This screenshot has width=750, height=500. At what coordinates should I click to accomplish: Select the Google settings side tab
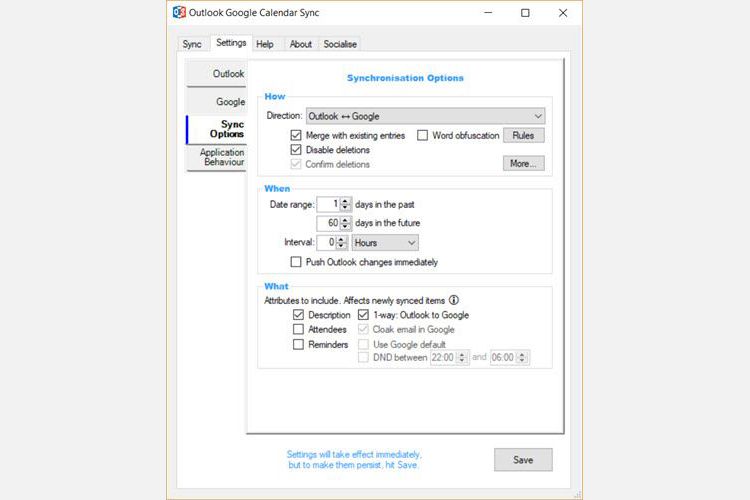click(216, 101)
